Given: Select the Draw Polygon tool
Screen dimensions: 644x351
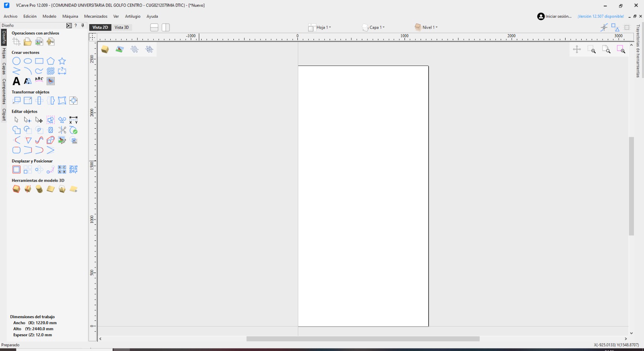Looking at the screenshot, I should click(50, 61).
